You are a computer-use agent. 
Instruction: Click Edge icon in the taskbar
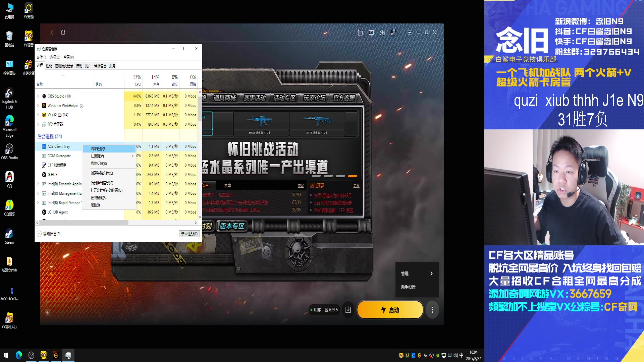click(19, 355)
